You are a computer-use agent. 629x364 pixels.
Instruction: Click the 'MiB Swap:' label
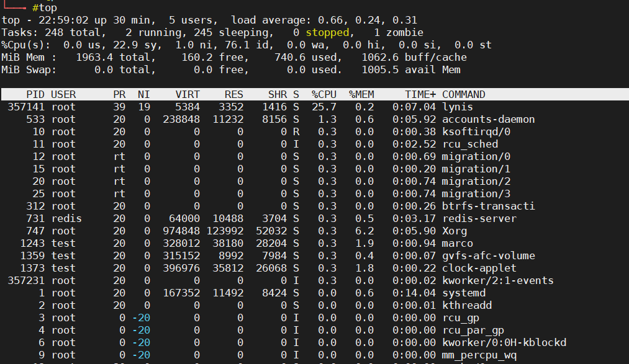pyautogui.click(x=29, y=69)
